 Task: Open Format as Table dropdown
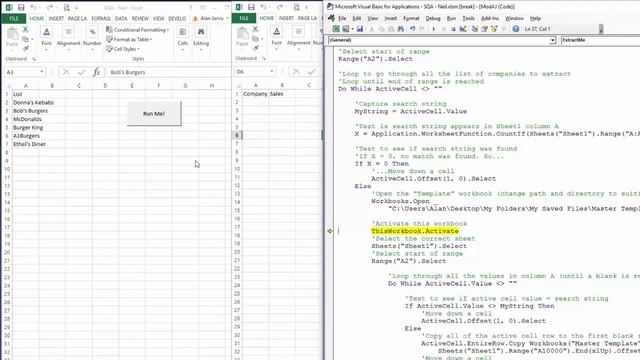[129, 39]
